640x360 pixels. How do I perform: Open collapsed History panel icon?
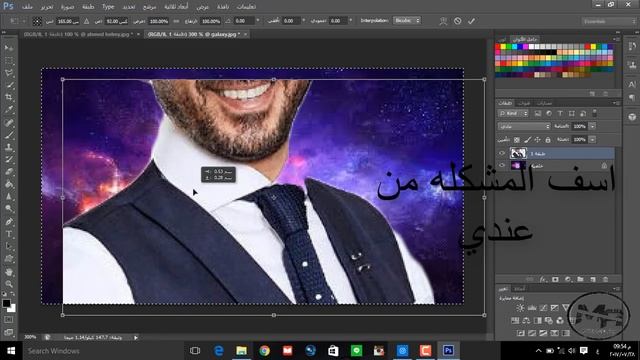[x=632, y=47]
